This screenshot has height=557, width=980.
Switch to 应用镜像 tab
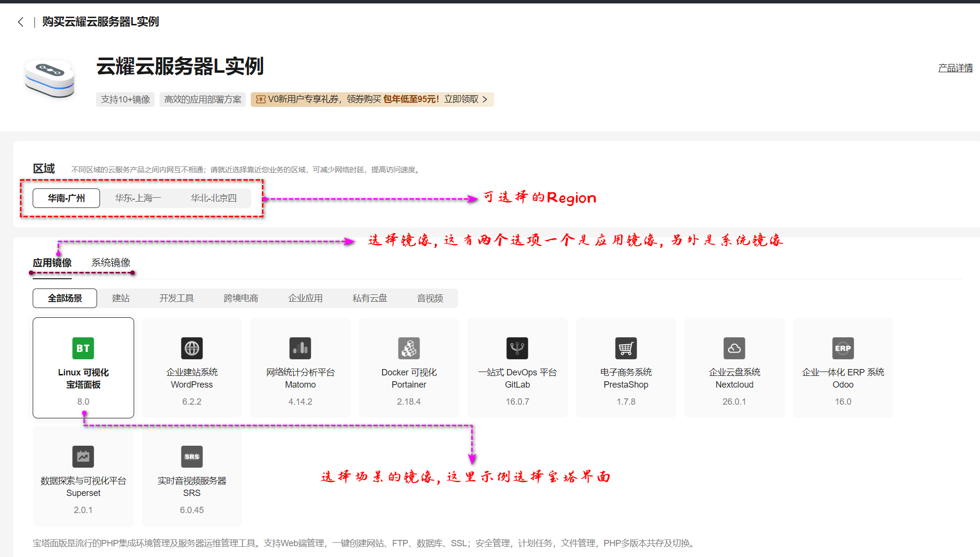tap(52, 263)
